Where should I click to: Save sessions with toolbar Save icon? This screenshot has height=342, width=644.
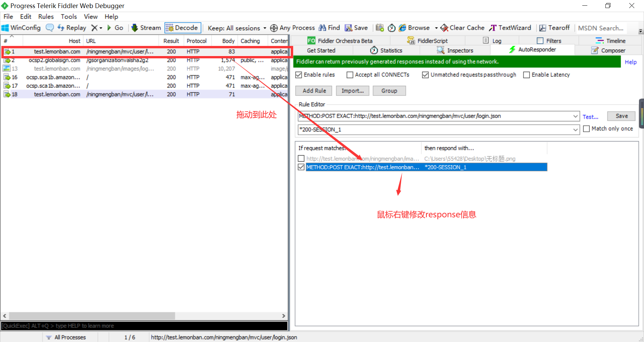point(356,28)
